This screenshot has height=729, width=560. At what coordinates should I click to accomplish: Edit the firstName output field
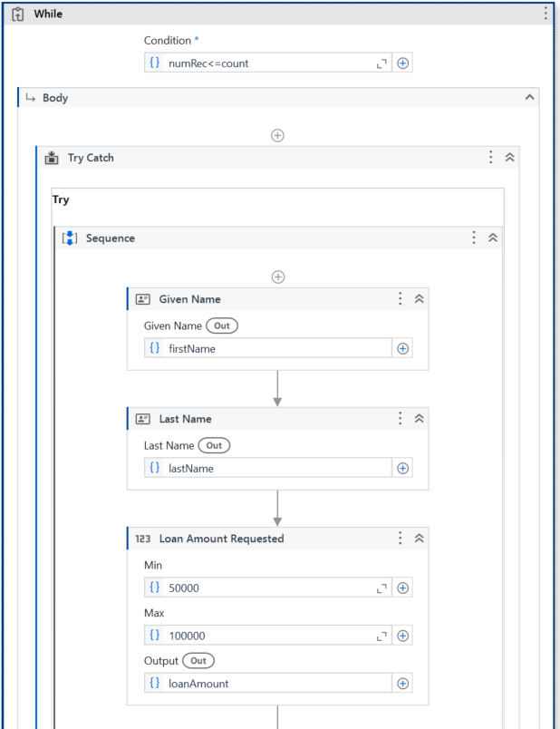pyautogui.click(x=272, y=348)
